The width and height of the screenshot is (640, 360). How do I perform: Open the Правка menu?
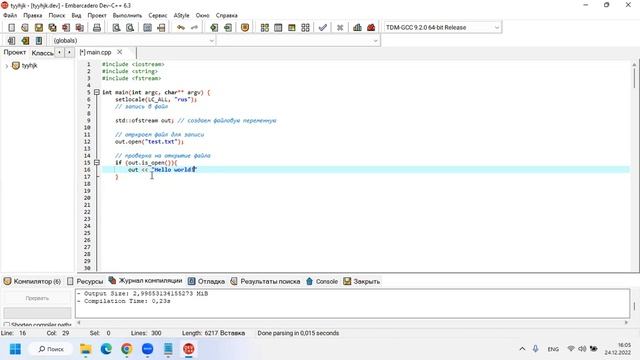tap(33, 15)
